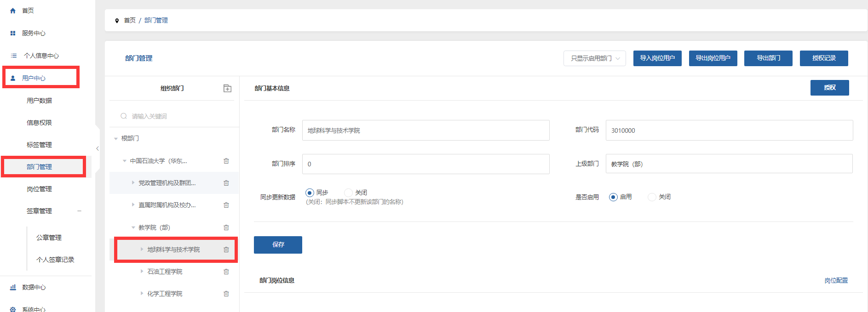Open the 只显示启用部门 dropdown
This screenshot has width=868, height=312.
[x=594, y=58]
